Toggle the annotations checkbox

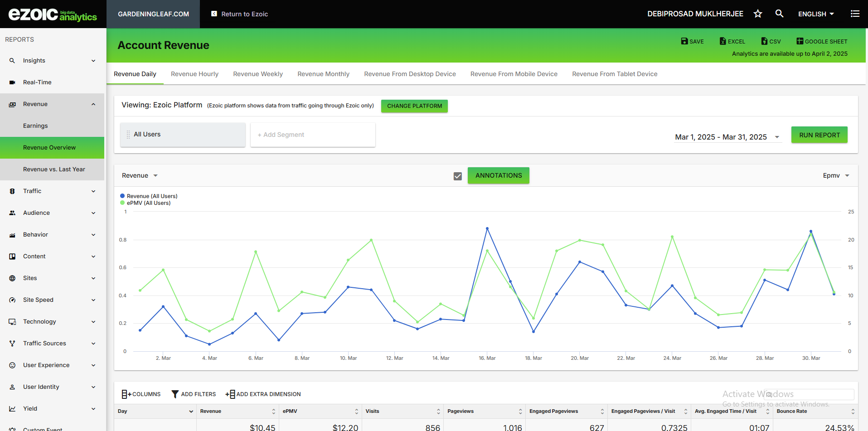pos(458,176)
